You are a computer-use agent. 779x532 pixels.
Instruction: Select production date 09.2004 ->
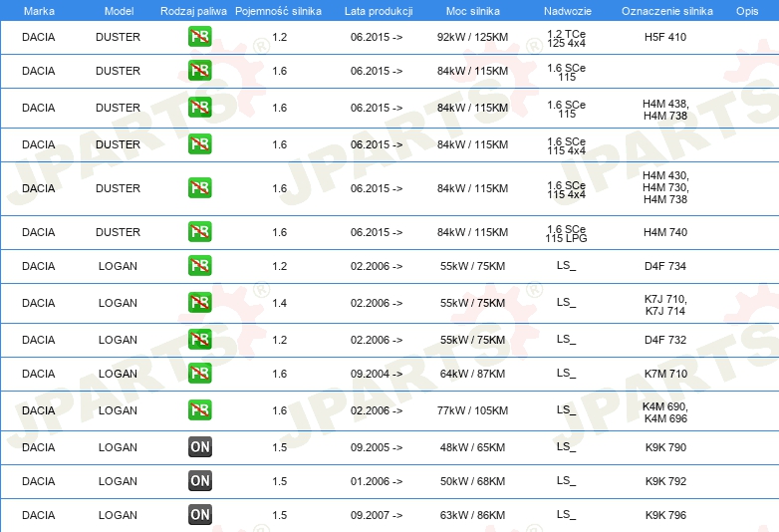(x=377, y=374)
